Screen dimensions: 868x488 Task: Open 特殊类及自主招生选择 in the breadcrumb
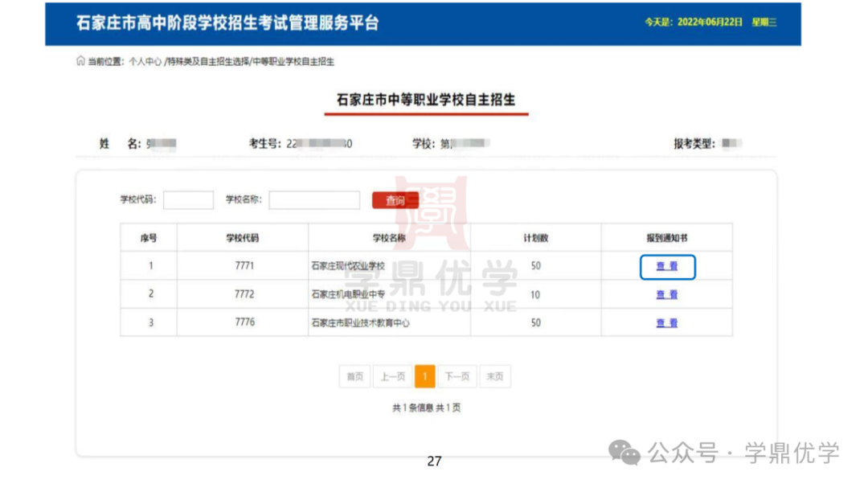pos(207,61)
